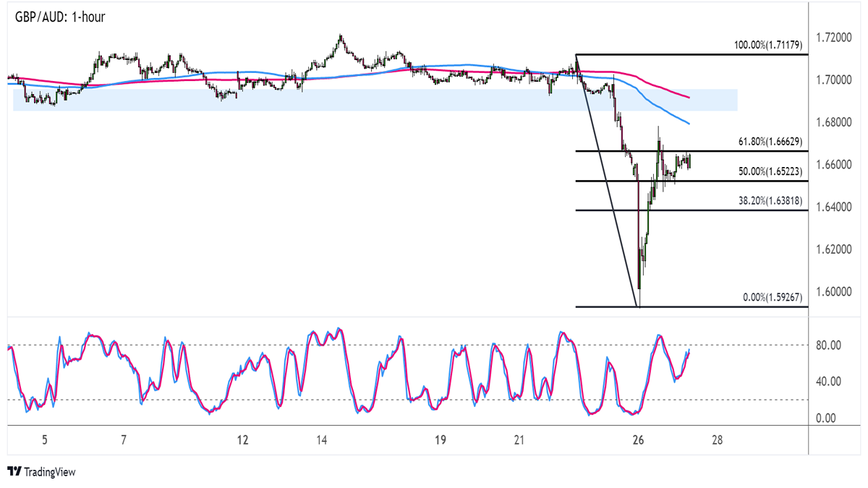868x488 pixels.
Task: Click date label 28 on time axis
Action: [x=716, y=440]
